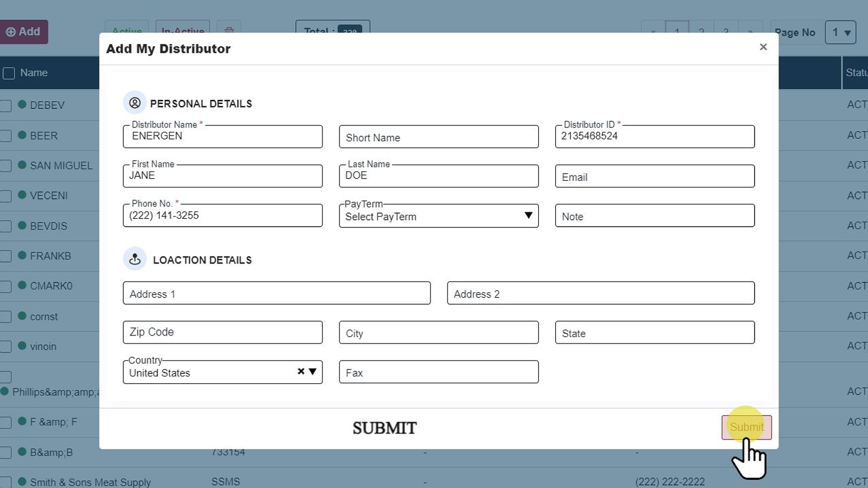Select the SAN MIGUEL row checkbox
The image size is (868, 488).
(x=6, y=166)
